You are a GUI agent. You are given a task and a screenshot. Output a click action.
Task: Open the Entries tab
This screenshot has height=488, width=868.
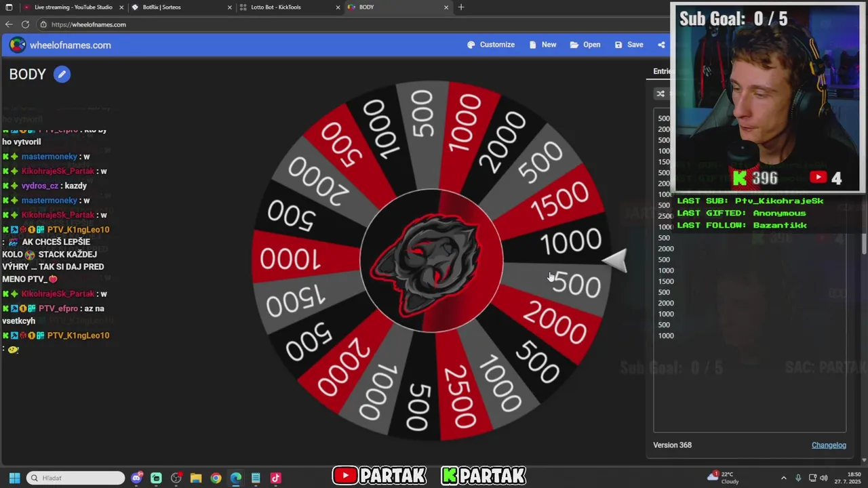point(661,71)
